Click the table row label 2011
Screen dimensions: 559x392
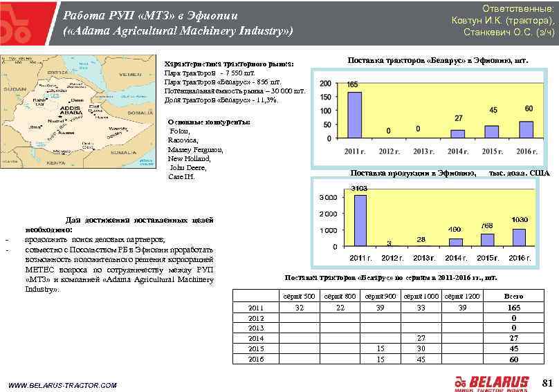(x=255, y=308)
